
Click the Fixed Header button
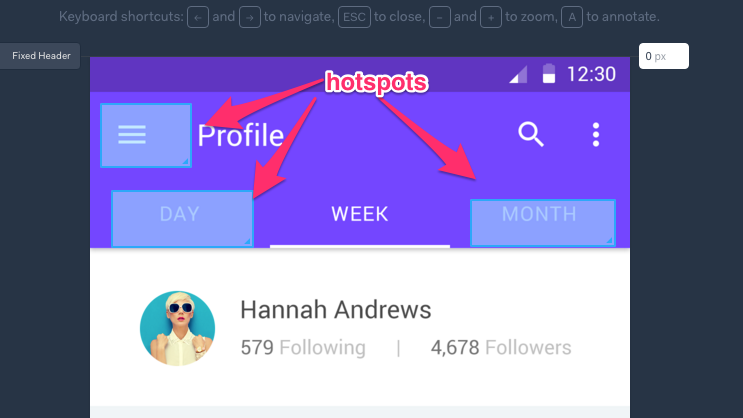(x=40, y=56)
